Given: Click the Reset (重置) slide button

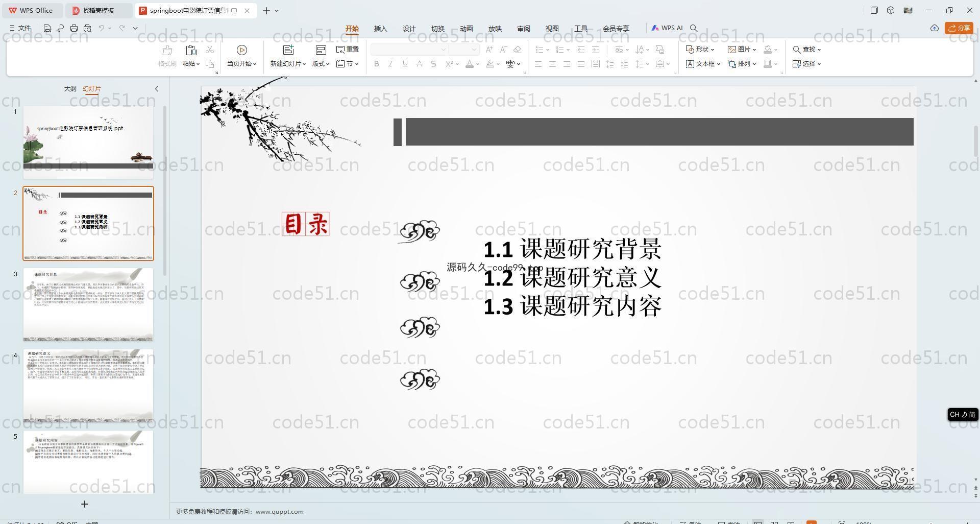Looking at the screenshot, I should click(x=348, y=50).
